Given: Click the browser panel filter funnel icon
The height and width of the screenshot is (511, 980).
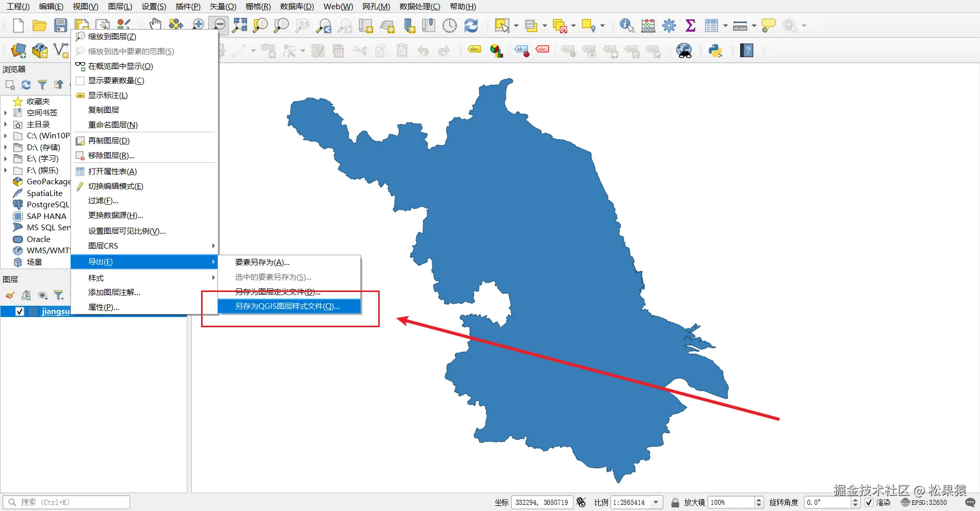Looking at the screenshot, I should tap(42, 85).
